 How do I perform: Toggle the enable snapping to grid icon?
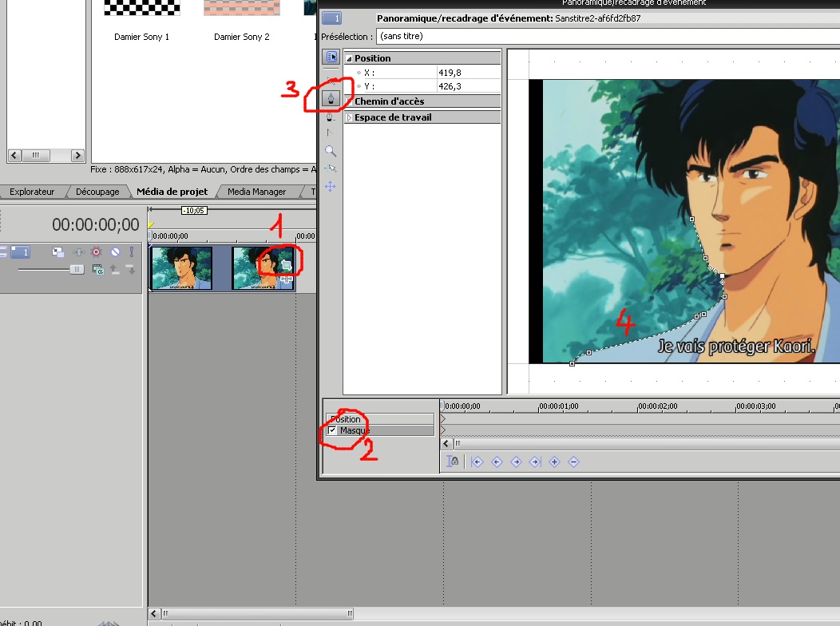[331, 168]
